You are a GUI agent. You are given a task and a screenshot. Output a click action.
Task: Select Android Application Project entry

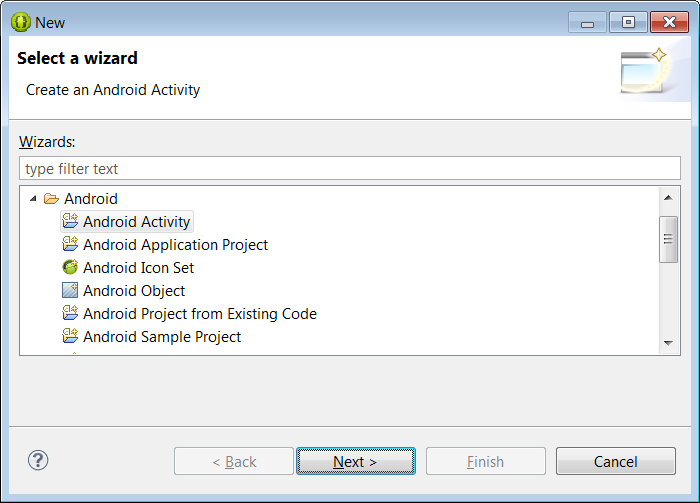pos(175,245)
